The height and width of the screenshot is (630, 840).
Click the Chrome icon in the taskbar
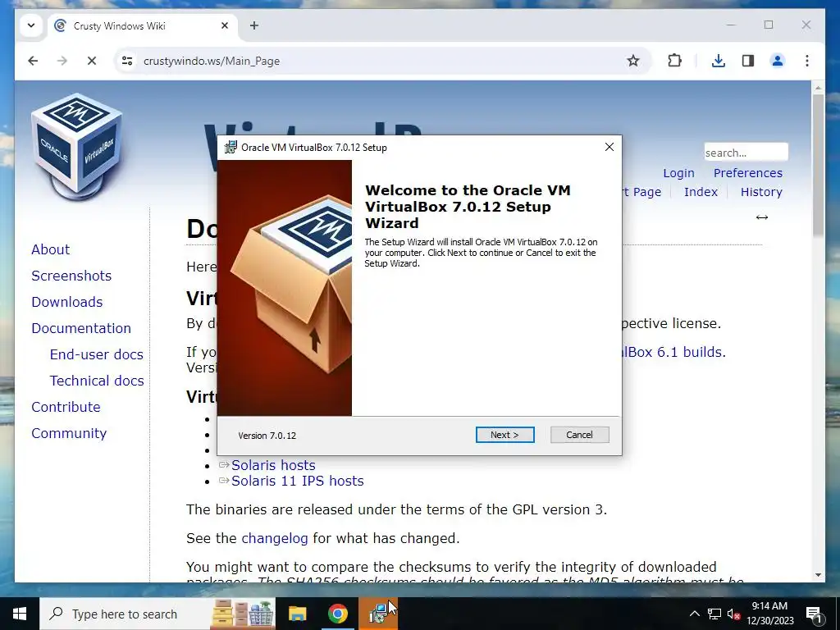(x=337, y=614)
